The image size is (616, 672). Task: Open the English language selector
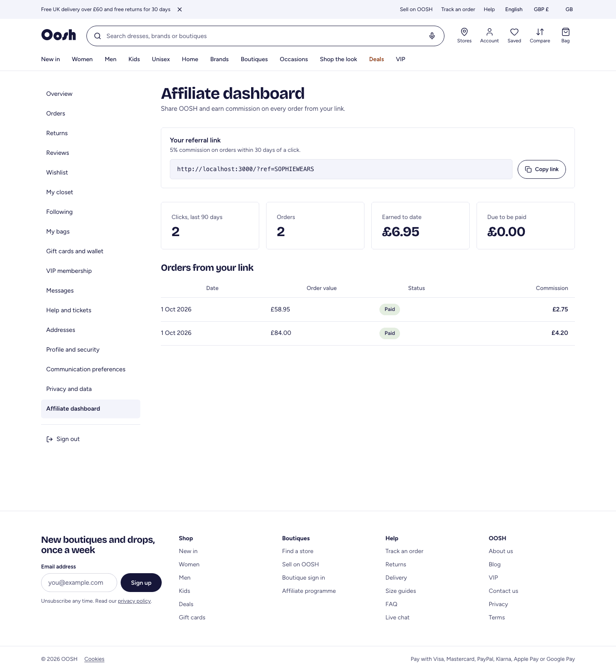tap(514, 9)
